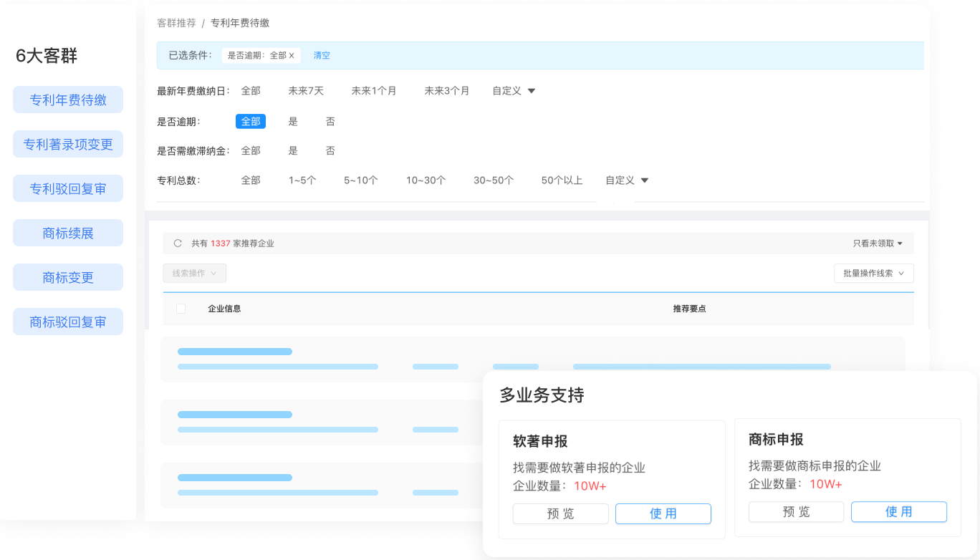The height and width of the screenshot is (560, 980).
Task: Go to 客群推荐 breadcrumb
Action: [x=176, y=23]
